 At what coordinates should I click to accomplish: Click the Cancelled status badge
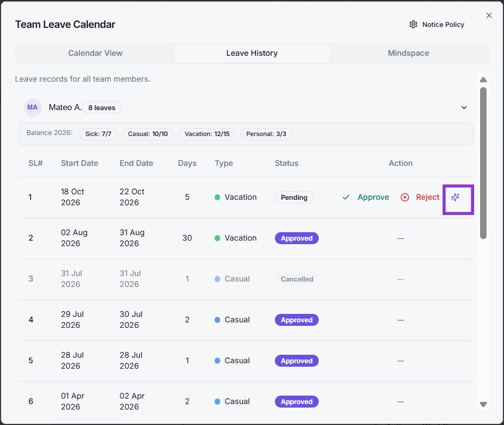pyautogui.click(x=297, y=279)
